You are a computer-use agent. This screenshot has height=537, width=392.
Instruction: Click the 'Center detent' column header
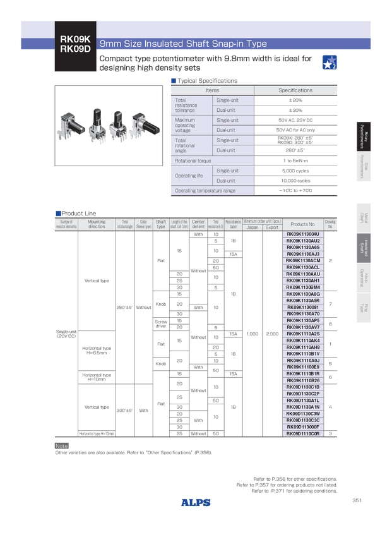tap(198, 224)
